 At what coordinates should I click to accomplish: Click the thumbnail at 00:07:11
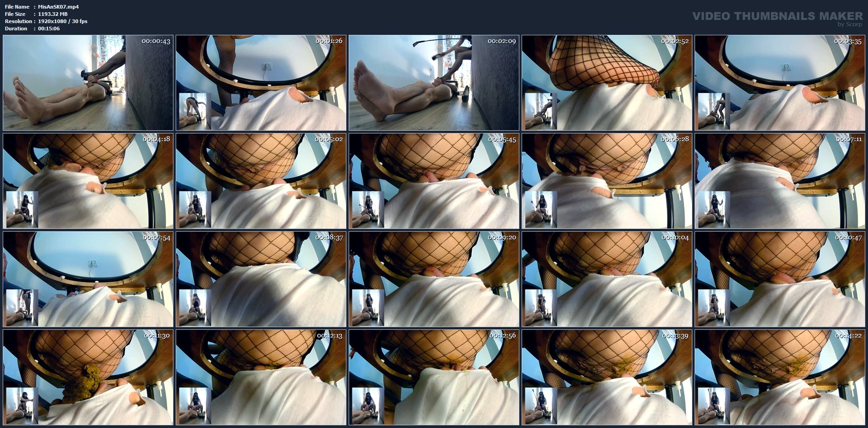coord(780,181)
